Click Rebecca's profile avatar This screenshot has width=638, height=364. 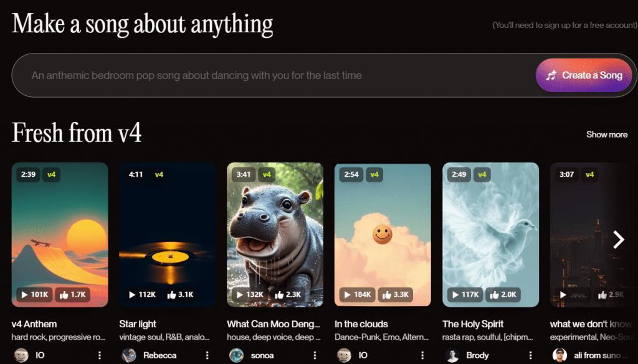[x=129, y=355]
